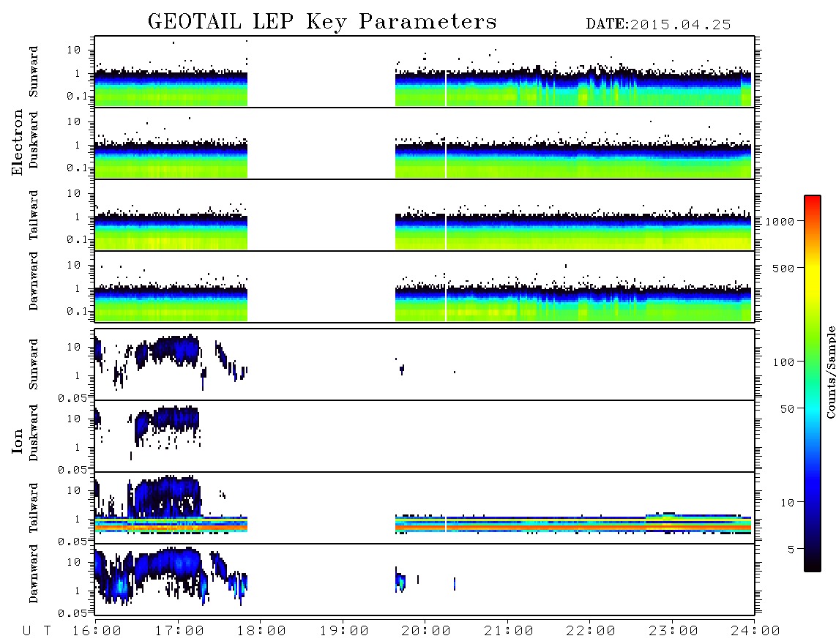Image resolution: width=836 pixels, height=644 pixels.
Task: Select the Electron "Sunward" axis label
Action: tap(34, 72)
